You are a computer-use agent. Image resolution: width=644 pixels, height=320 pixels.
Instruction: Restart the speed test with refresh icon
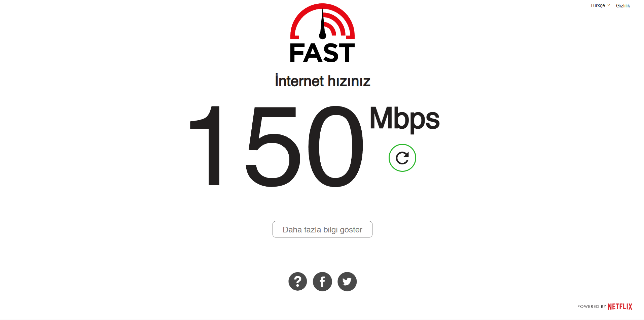tap(402, 158)
